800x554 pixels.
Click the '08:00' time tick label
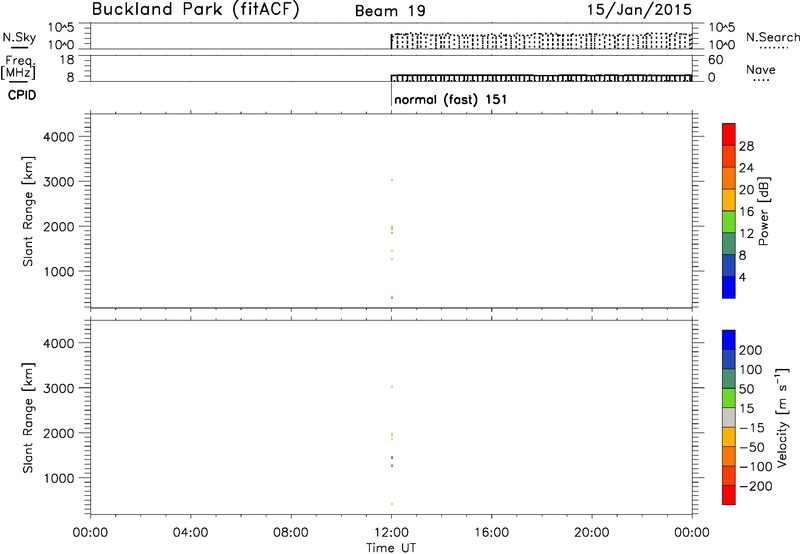(x=291, y=533)
